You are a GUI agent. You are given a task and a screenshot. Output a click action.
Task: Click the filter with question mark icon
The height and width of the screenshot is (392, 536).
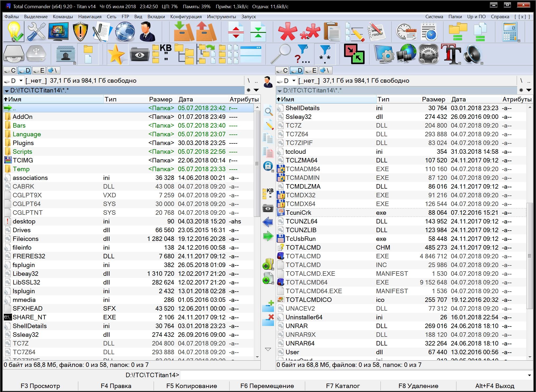pos(302,54)
